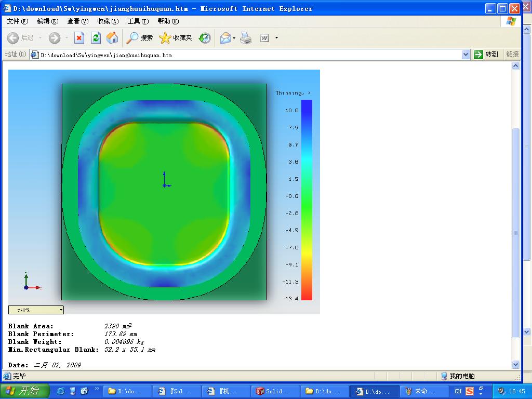Expand the address bar dropdown
532x399 pixels.
coord(466,54)
